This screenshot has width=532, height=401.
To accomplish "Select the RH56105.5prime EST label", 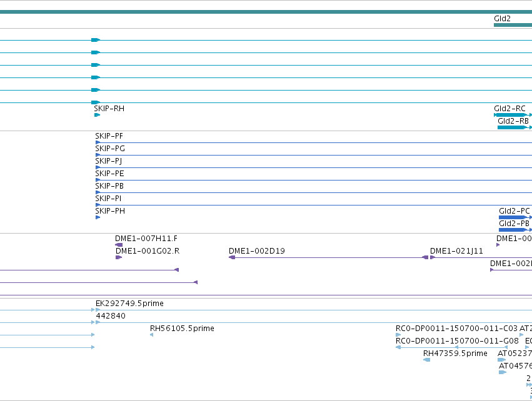I will pos(182,329).
